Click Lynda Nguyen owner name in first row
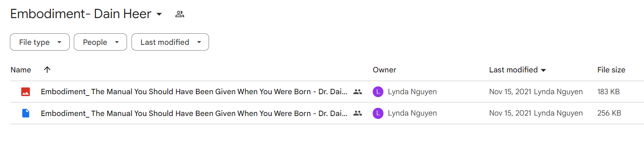 [x=412, y=92]
